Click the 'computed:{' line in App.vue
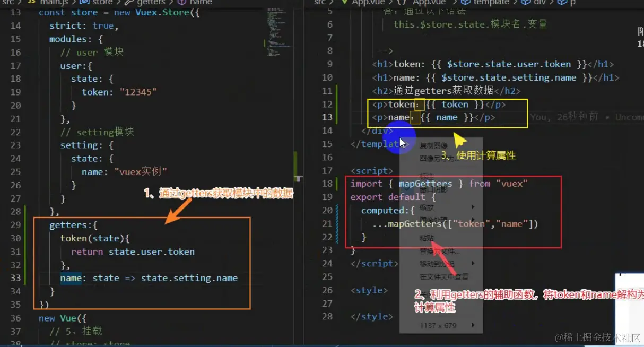 [388, 210]
